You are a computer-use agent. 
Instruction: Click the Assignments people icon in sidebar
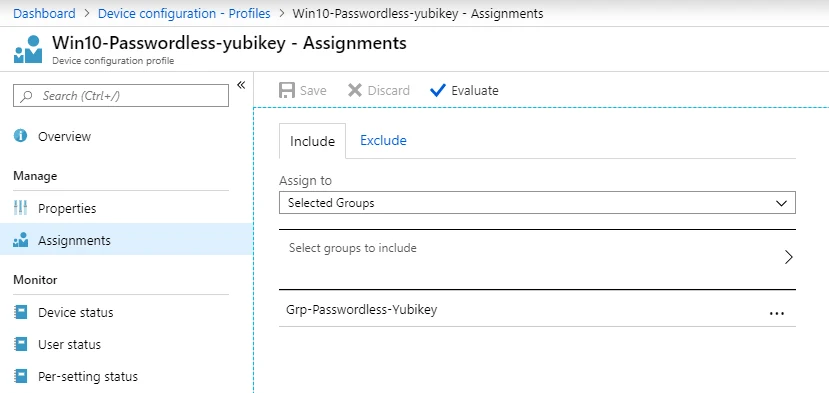tap(21, 241)
